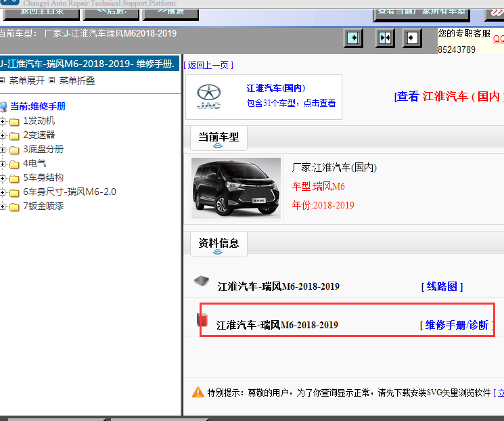Expand the 5车身结构 tree node
504x421 pixels.
point(3,178)
